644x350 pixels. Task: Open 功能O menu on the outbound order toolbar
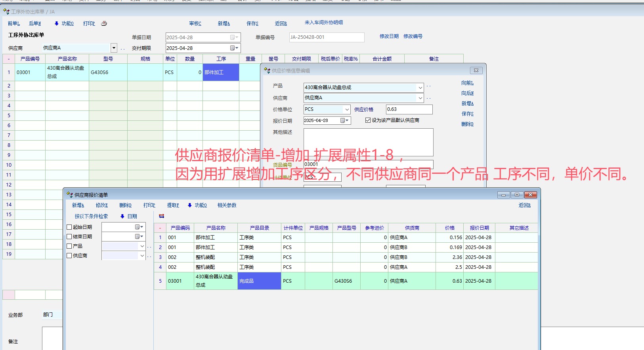(x=64, y=23)
